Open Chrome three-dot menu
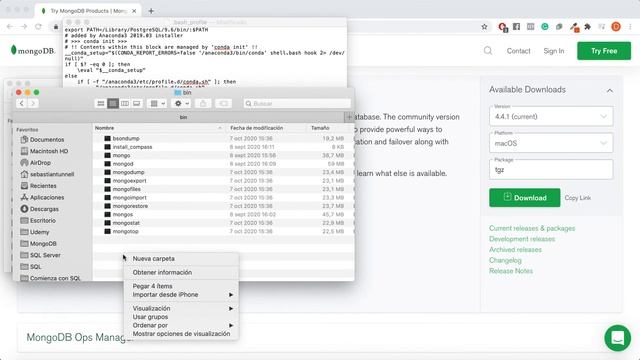 pos(630,27)
